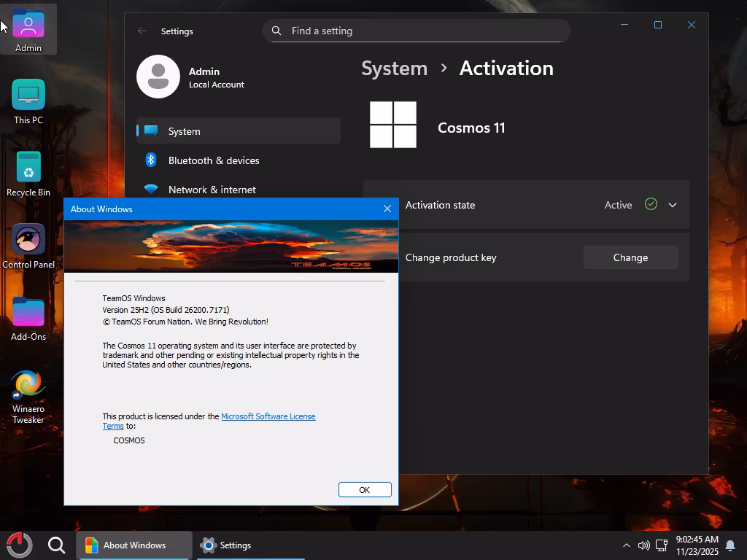Viewport: 747px width, 560px height.
Task: Click the volume speaker tray icon
Action: click(x=643, y=545)
